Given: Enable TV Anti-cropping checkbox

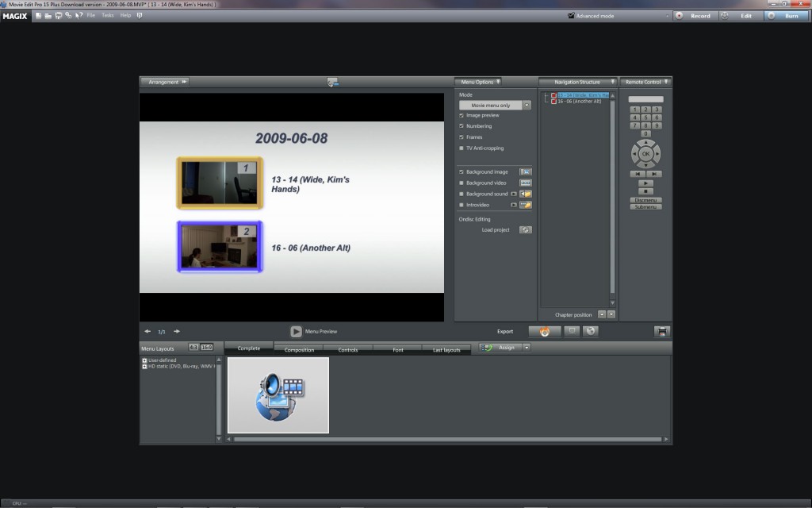Looking at the screenshot, I should point(462,148).
